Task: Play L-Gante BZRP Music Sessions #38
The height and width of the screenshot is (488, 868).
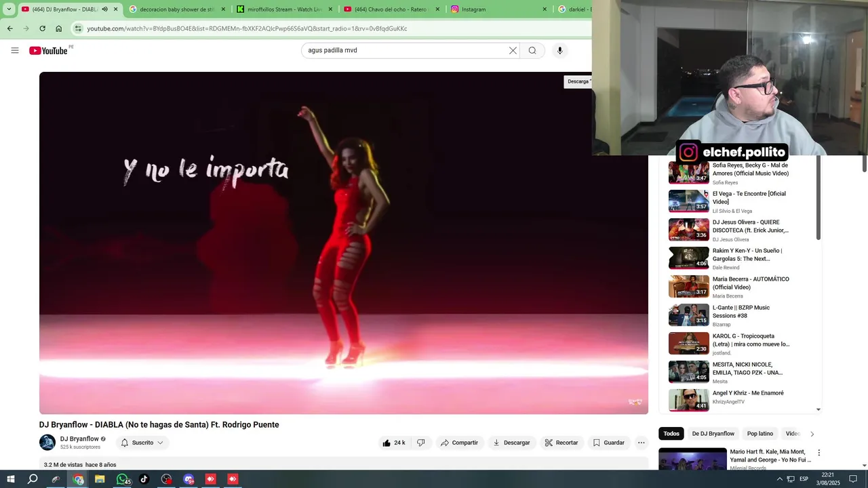Action: 689,315
